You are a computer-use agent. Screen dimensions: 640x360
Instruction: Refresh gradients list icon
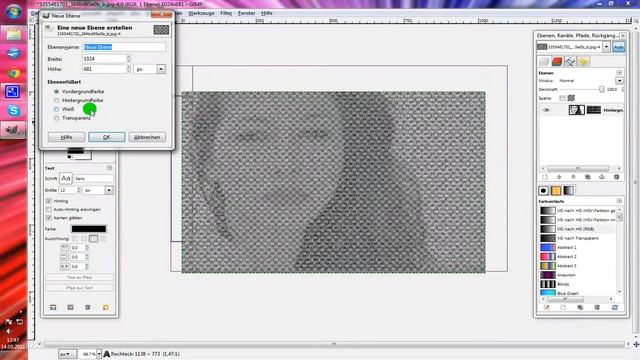click(615, 307)
